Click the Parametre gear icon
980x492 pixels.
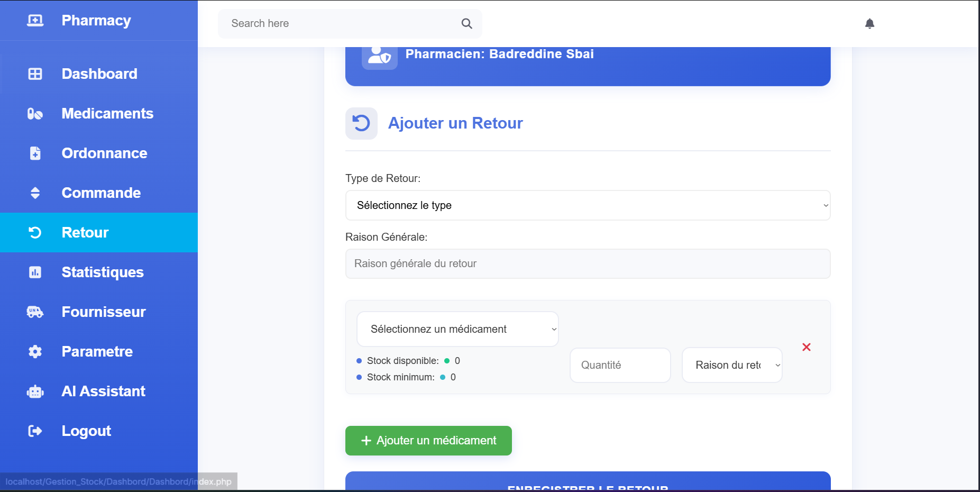click(x=35, y=352)
